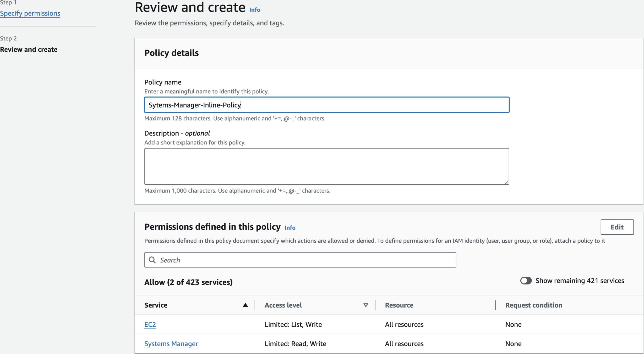Open the Systems Manager service link

coord(171,344)
